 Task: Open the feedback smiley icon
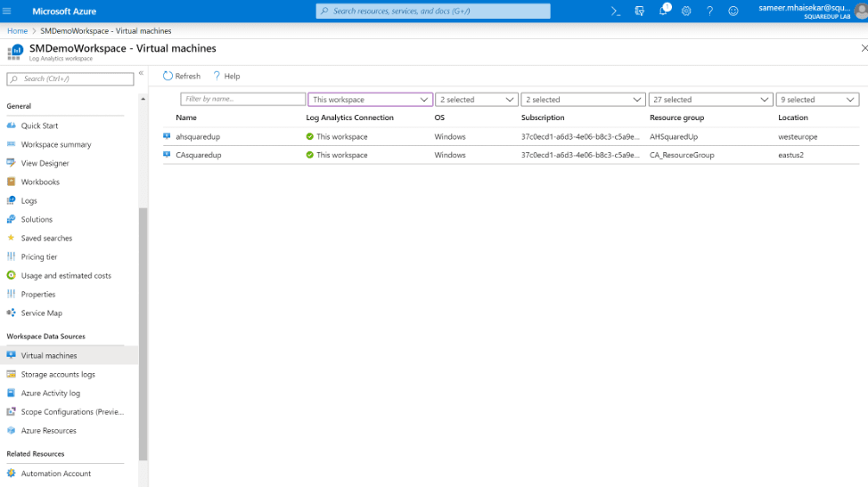733,11
